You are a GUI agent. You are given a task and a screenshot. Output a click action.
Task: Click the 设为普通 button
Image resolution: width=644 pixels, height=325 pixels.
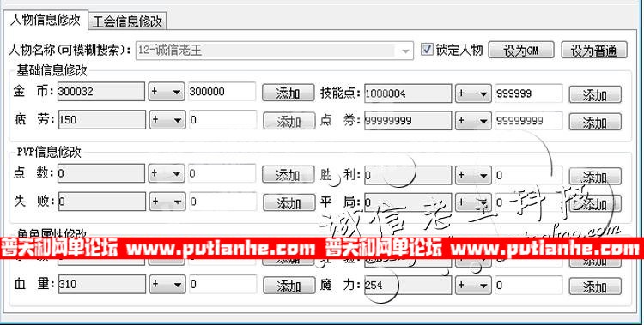(594, 51)
